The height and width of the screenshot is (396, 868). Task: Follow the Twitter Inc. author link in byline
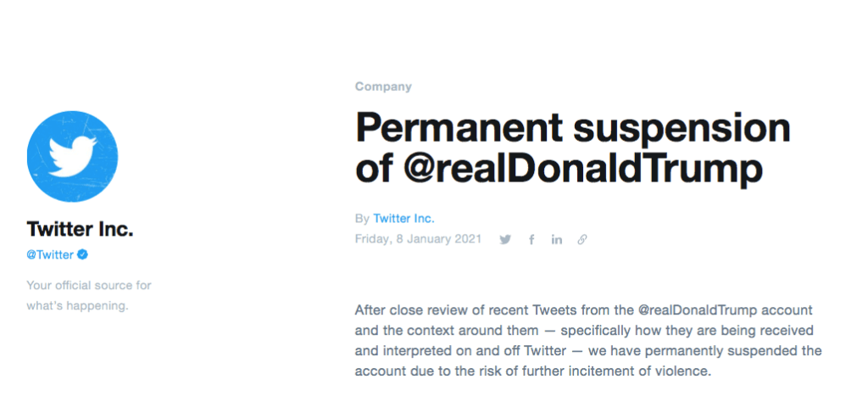click(x=404, y=218)
